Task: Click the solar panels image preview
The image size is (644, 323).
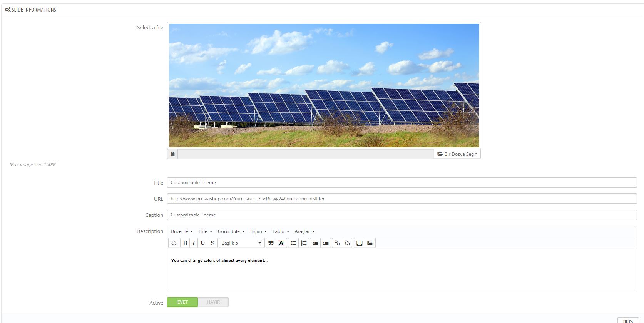Action: [324, 85]
